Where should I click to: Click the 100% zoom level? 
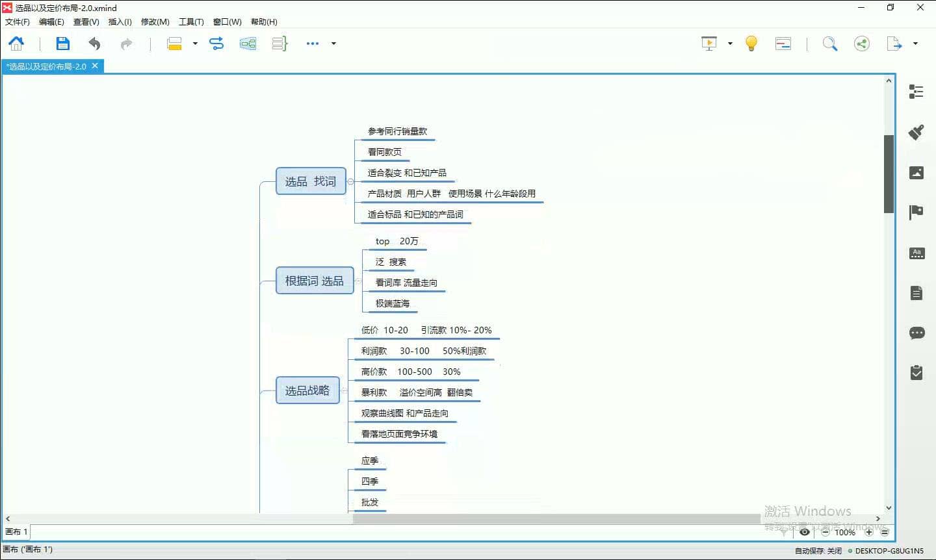[845, 532]
